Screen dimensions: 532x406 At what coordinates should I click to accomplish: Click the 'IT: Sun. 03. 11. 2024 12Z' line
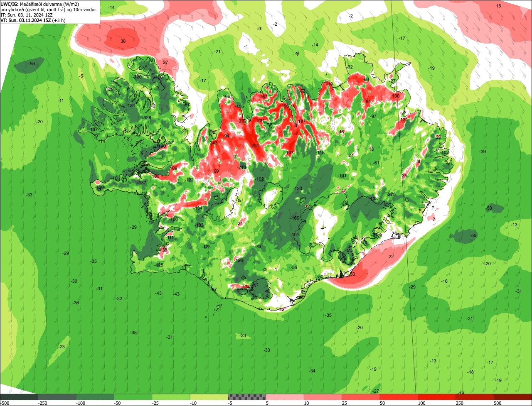(27, 15)
